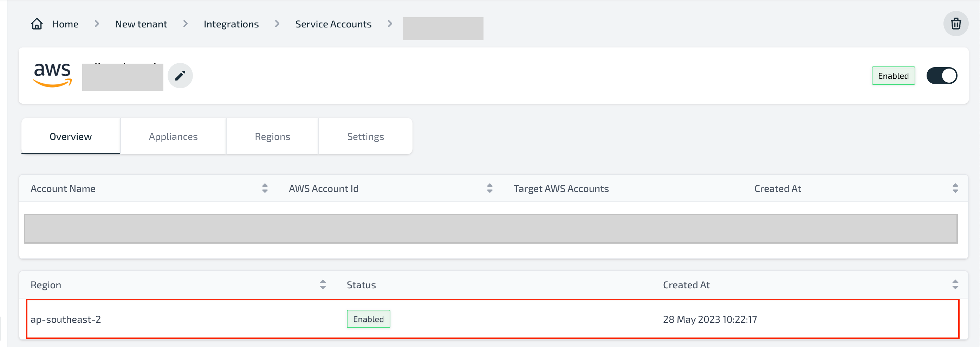Select the ap-southeast-2 region row
980x347 pixels.
click(x=493, y=319)
